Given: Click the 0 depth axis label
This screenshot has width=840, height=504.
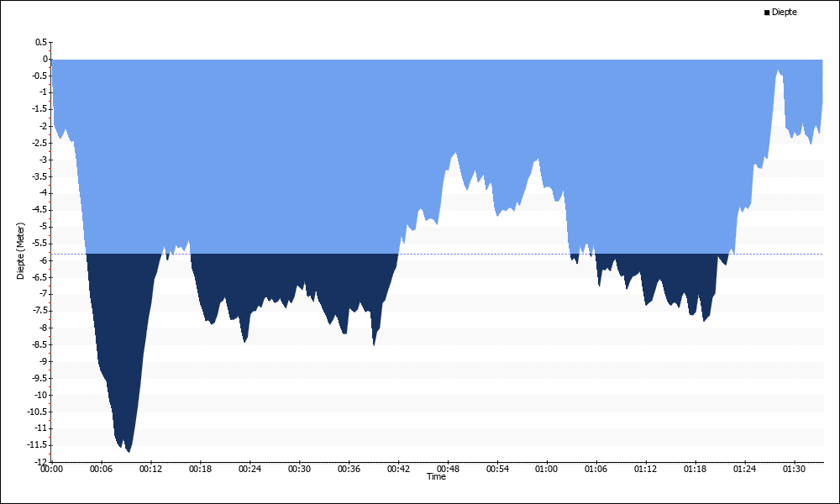Looking at the screenshot, I should click(x=45, y=59).
